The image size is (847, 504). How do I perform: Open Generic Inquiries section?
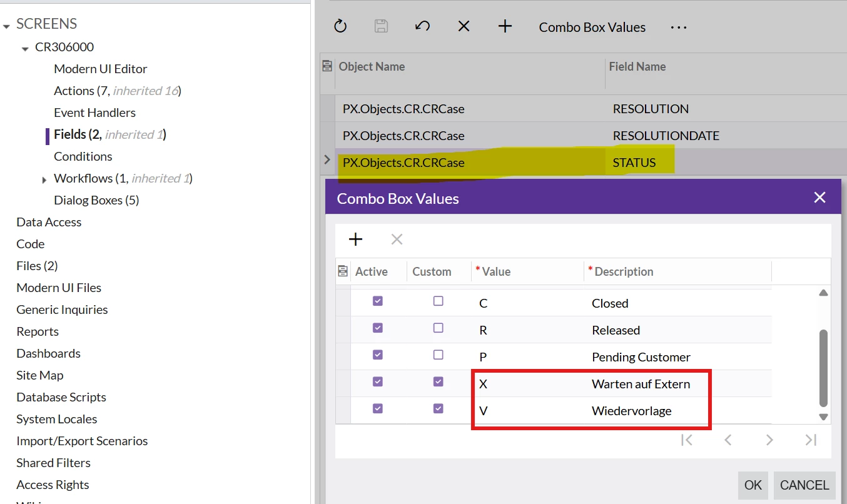[x=62, y=310]
